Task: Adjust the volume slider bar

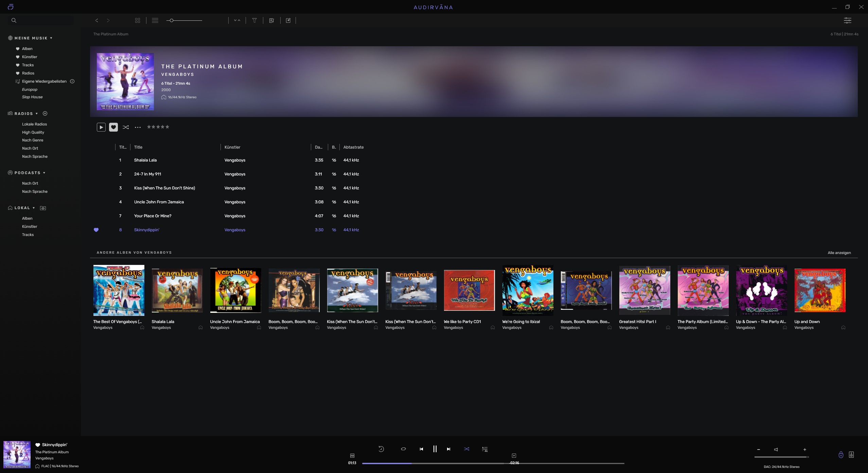Action: coord(781,457)
